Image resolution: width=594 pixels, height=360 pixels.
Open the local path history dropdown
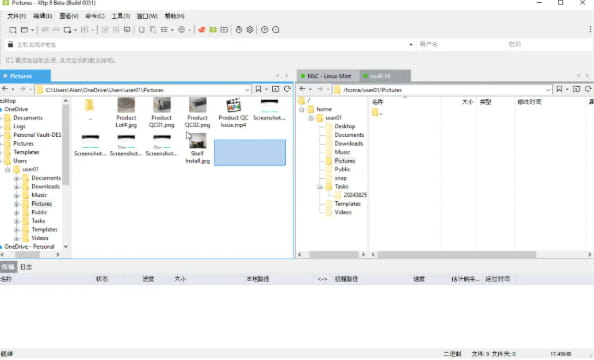coord(247,90)
